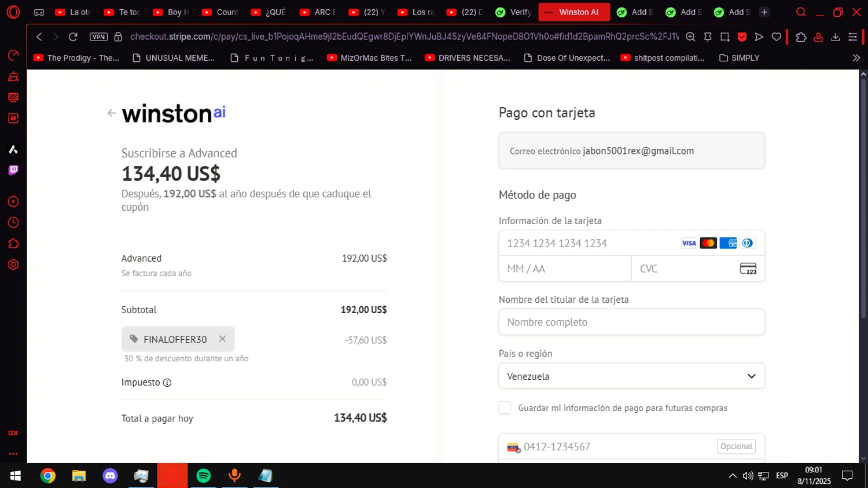Open the País o región Venezuela dropdown
Viewport: 868px width, 488px height.
(631, 376)
